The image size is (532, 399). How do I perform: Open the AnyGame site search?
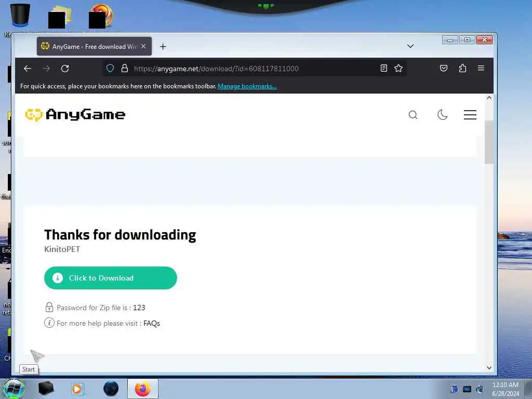[413, 115]
